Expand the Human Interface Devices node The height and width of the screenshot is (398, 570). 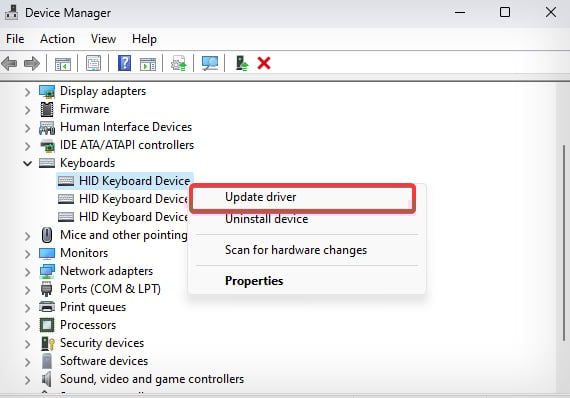[27, 128]
